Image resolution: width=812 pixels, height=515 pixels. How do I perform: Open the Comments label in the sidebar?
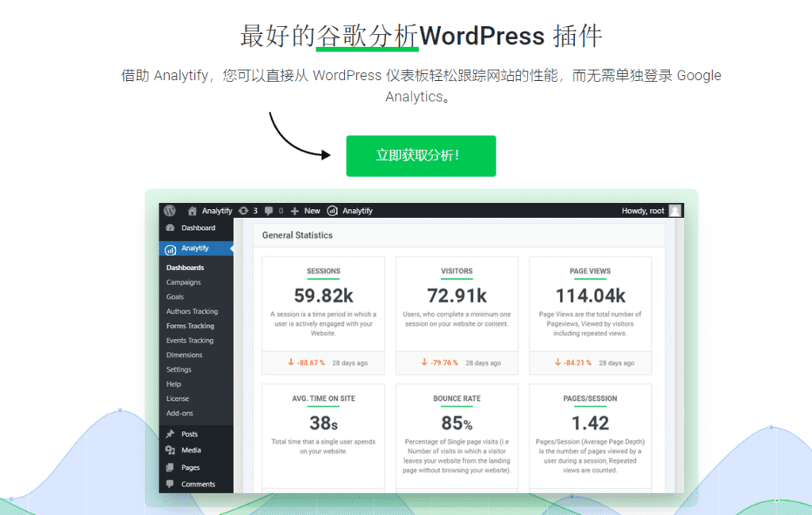[197, 484]
